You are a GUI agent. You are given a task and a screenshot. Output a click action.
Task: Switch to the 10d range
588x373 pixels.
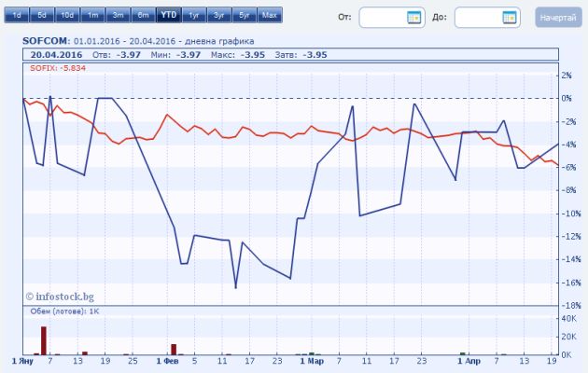tap(67, 15)
